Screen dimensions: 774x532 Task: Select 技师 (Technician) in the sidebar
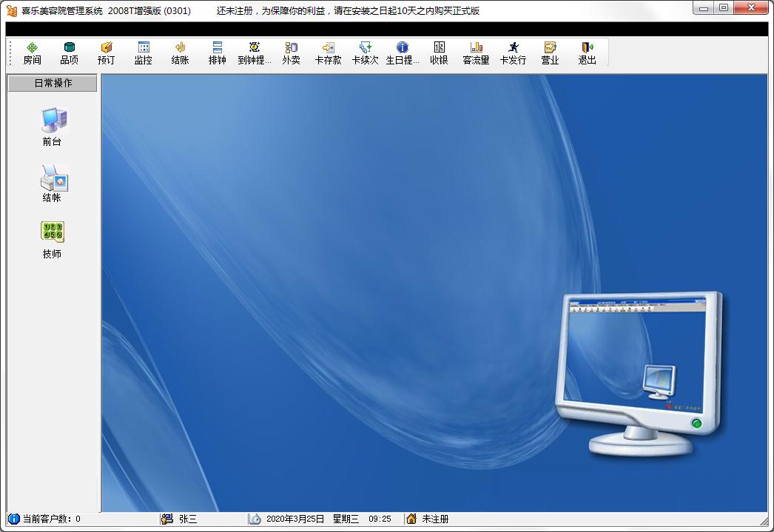pos(53,239)
